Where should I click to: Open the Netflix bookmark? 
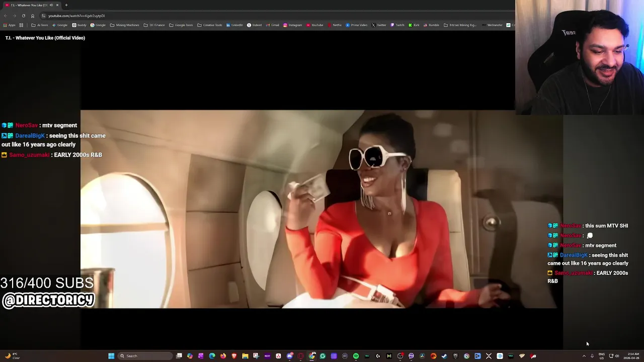(335, 25)
